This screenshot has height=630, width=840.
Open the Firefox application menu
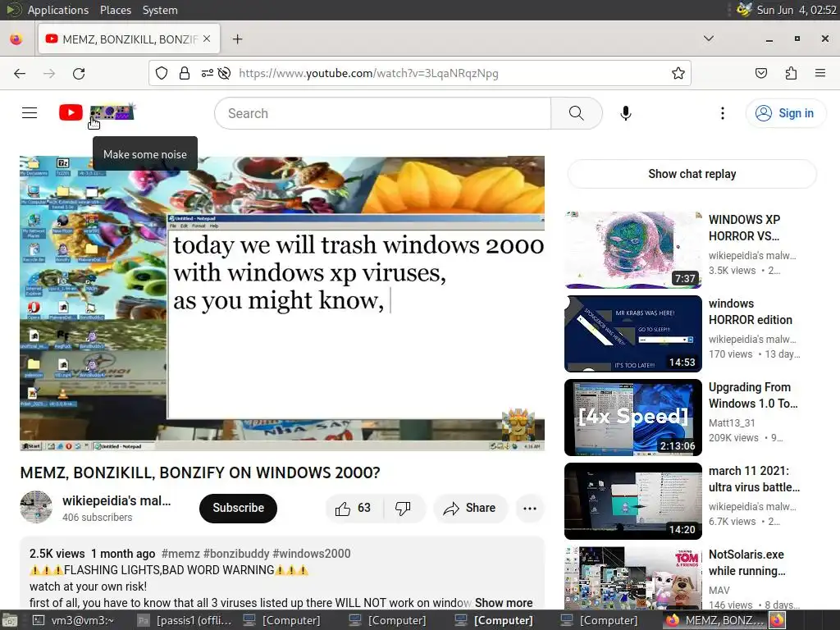click(819, 73)
